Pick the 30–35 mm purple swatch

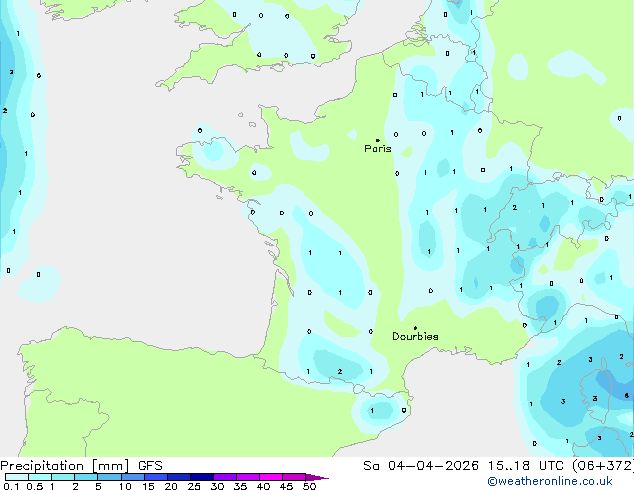tap(225, 477)
